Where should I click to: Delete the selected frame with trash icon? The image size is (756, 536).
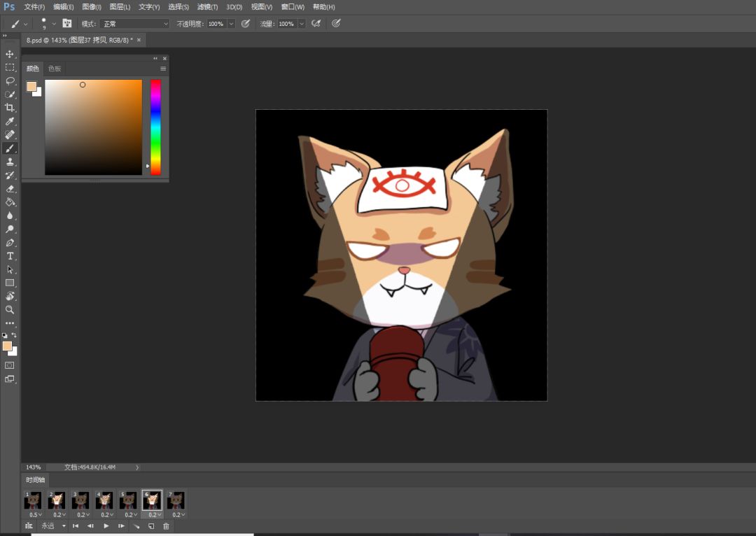point(166,526)
